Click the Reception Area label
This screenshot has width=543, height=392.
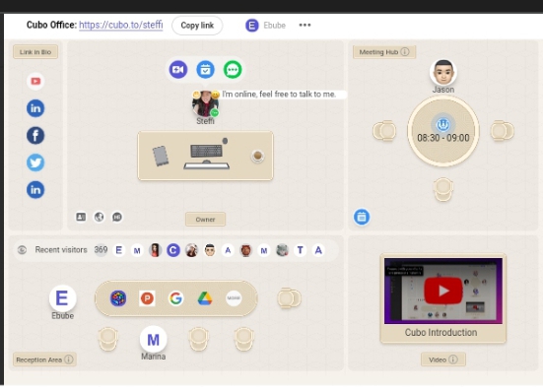tap(39, 359)
